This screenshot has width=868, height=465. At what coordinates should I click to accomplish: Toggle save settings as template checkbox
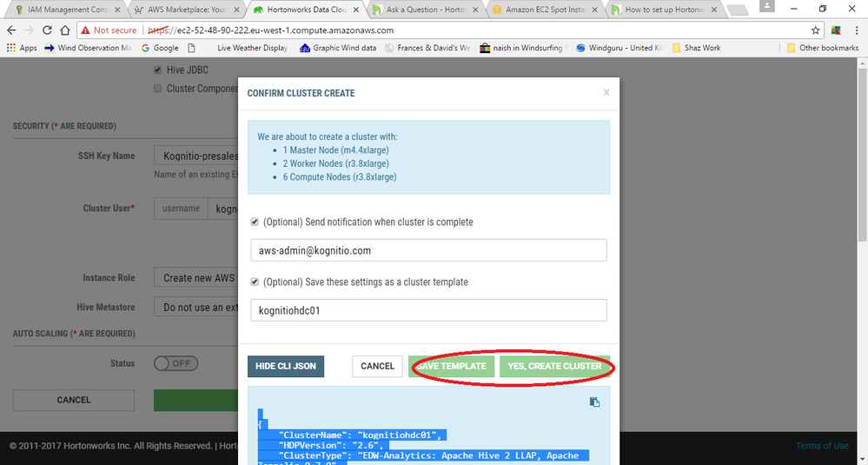tap(255, 282)
